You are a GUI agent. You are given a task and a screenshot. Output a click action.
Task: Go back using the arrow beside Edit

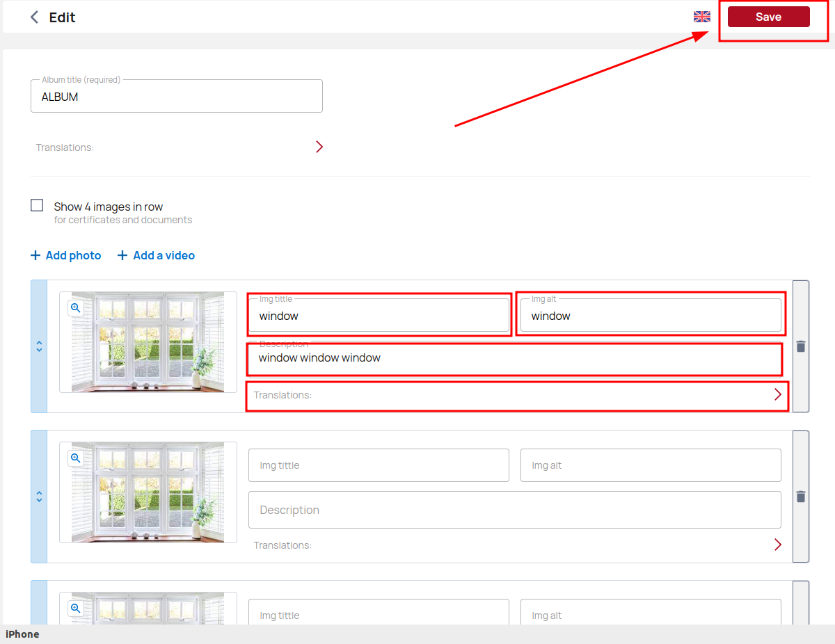[34, 17]
